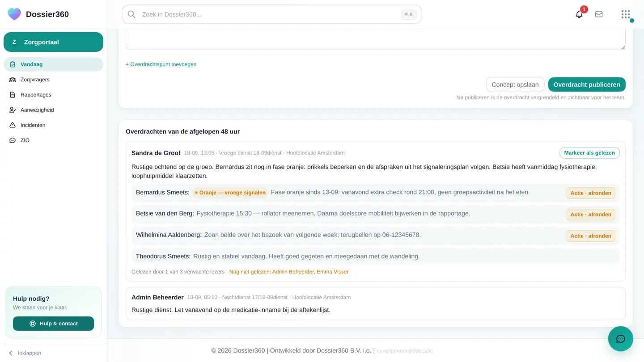This screenshot has height=362, width=644.
Task: Open the Zorgportaal module switcher
Action: pos(53,42)
